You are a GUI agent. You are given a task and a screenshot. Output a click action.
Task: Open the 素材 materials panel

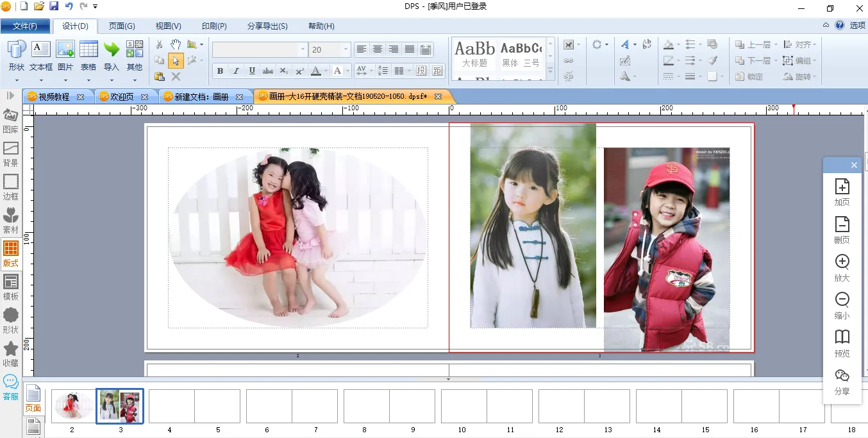(x=11, y=221)
